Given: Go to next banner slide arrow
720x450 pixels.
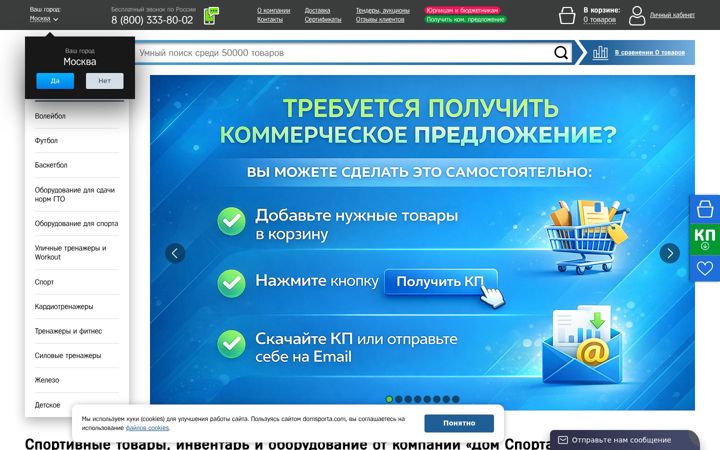Looking at the screenshot, I should click(x=669, y=253).
